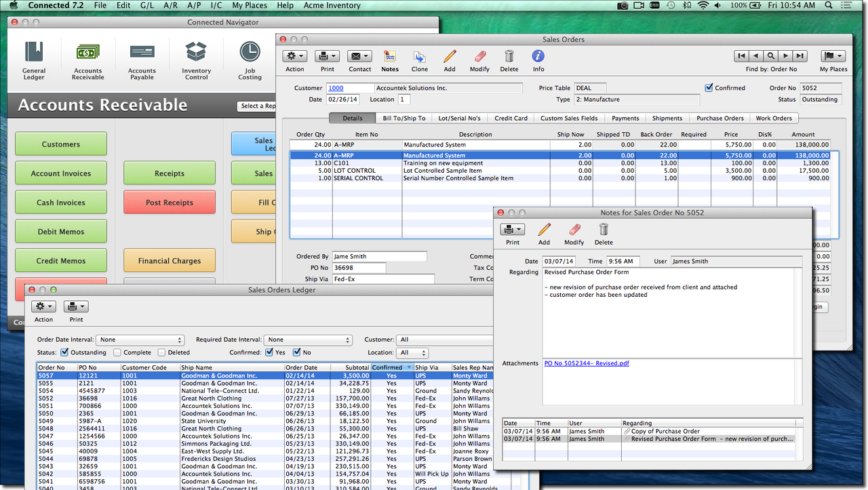Viewport: 868px width, 490px height.
Task: Click the Customers button in Accounts Receivable
Action: [x=61, y=144]
